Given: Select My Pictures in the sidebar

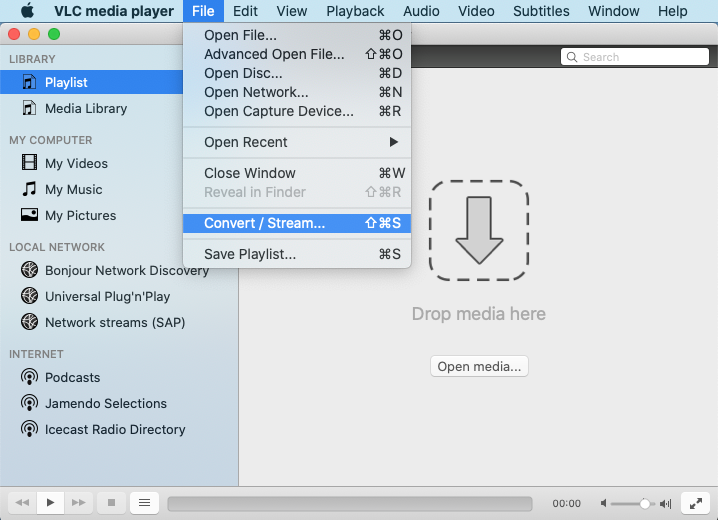Looking at the screenshot, I should [x=92, y=215].
